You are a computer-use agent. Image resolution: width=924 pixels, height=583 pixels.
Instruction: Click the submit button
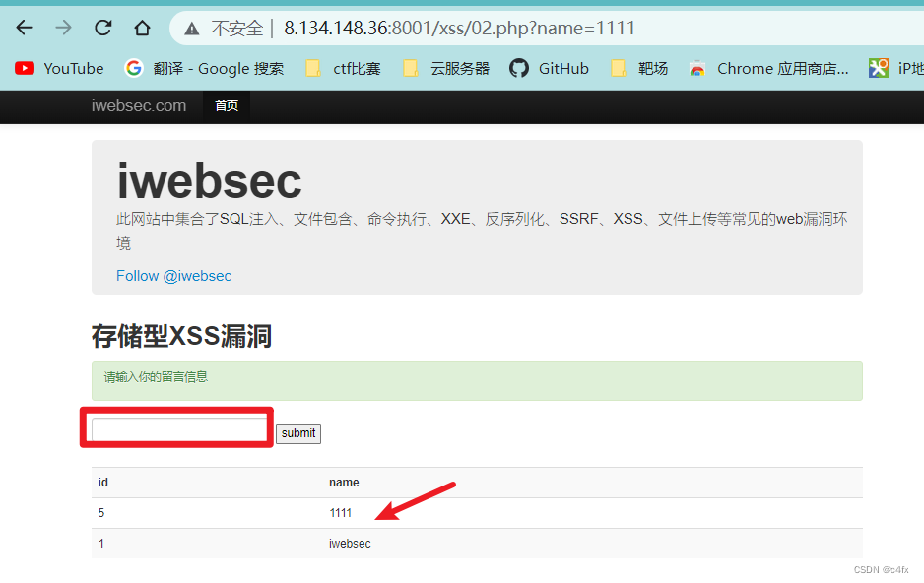pyautogui.click(x=297, y=433)
